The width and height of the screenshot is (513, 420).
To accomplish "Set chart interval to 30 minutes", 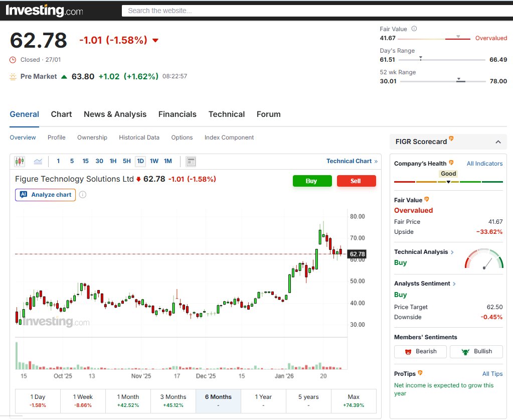I will [x=99, y=161].
